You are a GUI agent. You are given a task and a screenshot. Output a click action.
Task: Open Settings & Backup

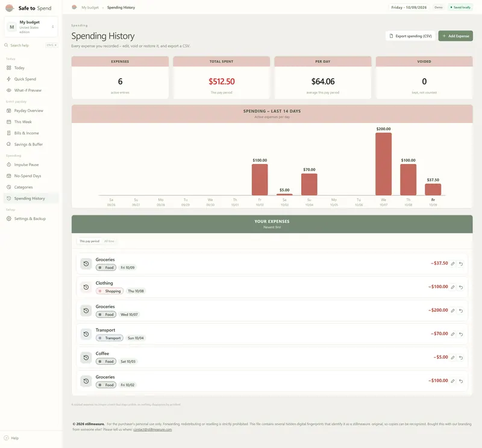tap(31, 218)
